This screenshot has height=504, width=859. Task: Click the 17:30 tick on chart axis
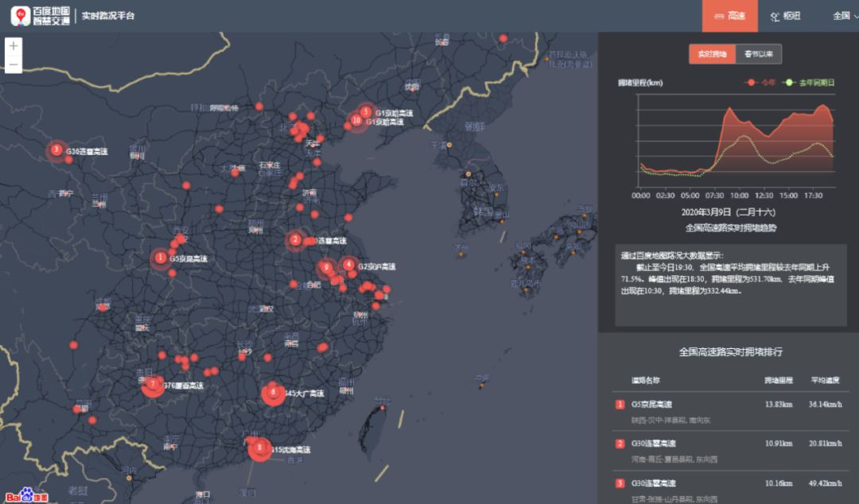click(x=813, y=196)
